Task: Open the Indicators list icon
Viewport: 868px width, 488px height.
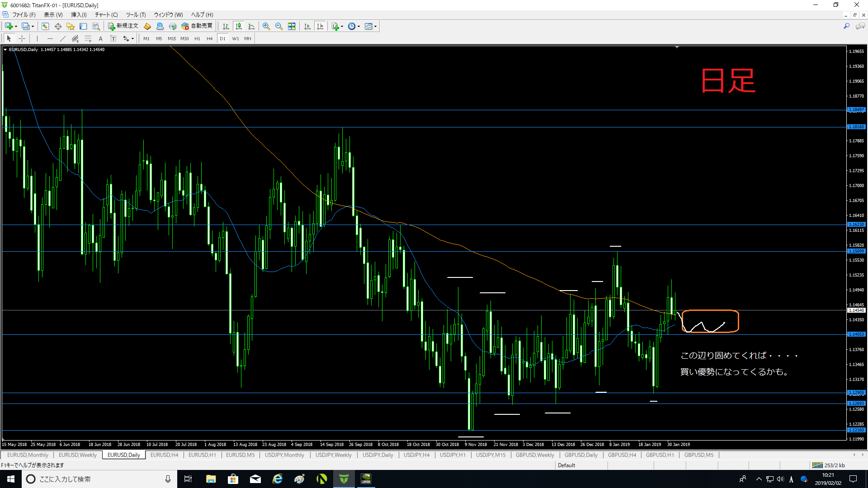Action: pos(335,26)
